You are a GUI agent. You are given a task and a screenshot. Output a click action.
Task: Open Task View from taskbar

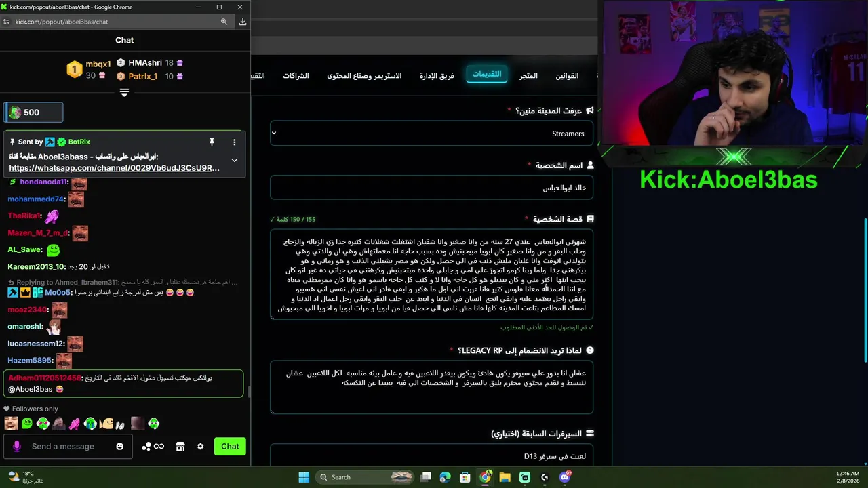pyautogui.click(x=426, y=477)
